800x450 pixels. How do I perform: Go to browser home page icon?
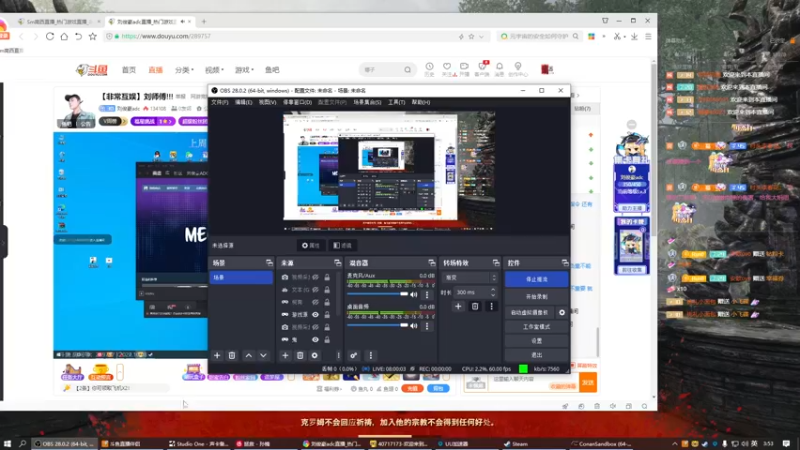tap(64, 36)
